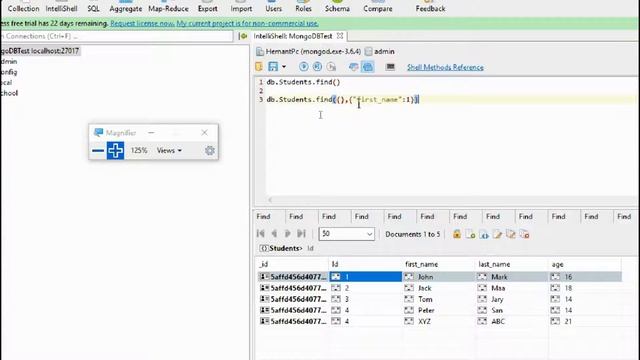Click the Request license now link
The width and height of the screenshot is (640, 360).
click(142, 24)
